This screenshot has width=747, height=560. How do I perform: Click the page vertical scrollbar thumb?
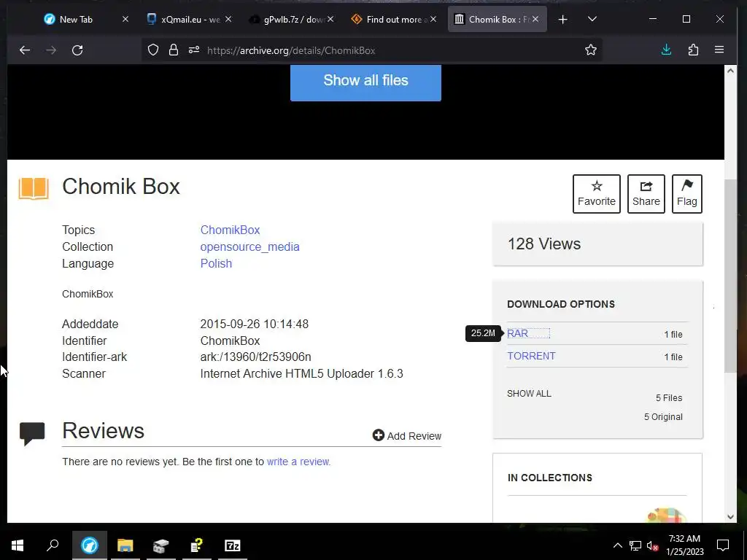coord(730,276)
